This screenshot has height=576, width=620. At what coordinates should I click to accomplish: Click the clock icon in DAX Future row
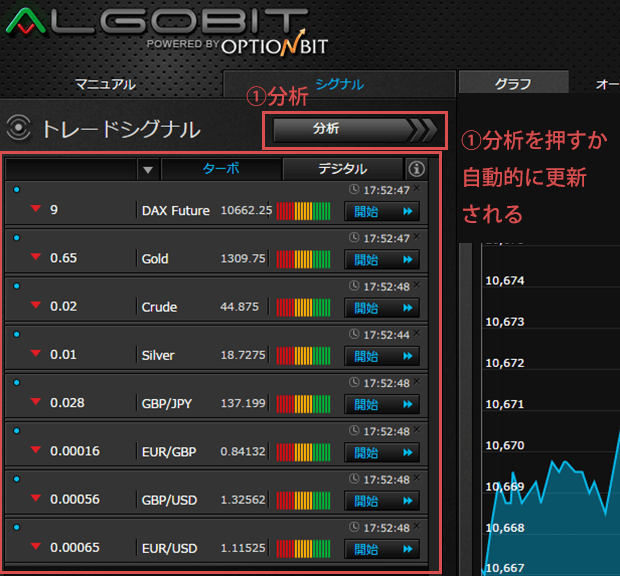tap(354, 189)
